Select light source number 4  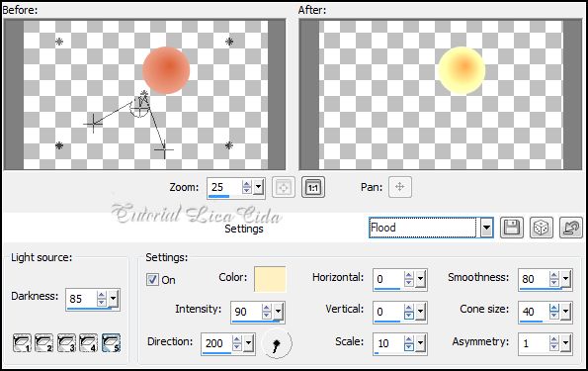click(89, 342)
